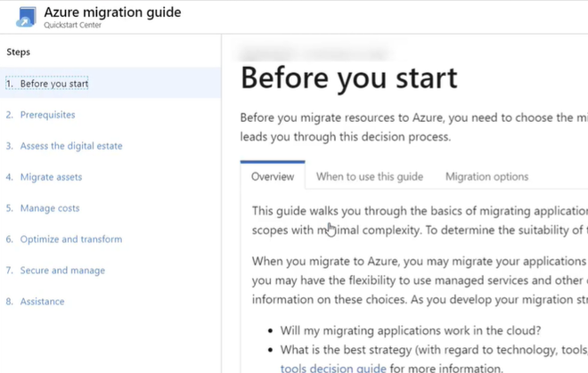Switch to the Migration options tab
588x373 pixels.
tap(486, 176)
